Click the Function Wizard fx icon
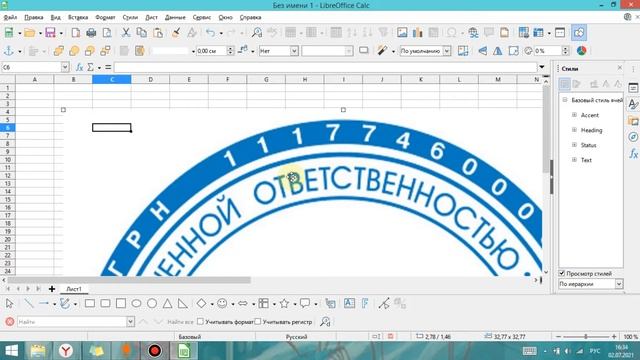The height and width of the screenshot is (360, 640). pos(80,67)
